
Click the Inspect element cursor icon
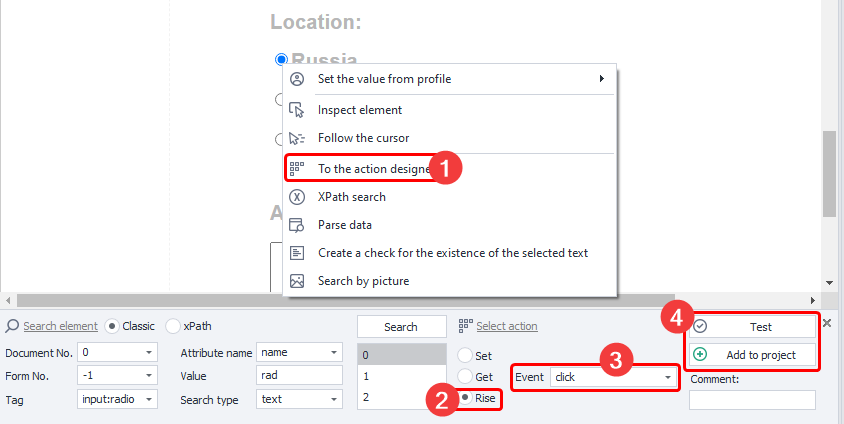[x=296, y=110]
